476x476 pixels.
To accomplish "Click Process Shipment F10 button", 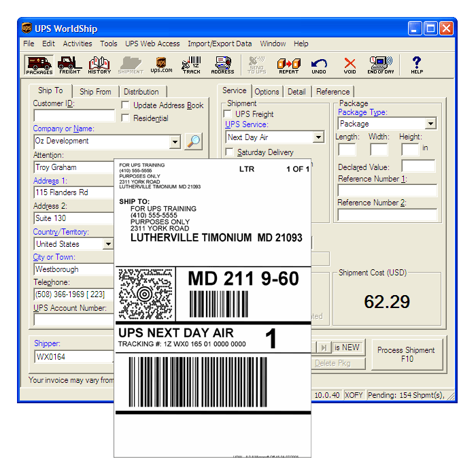I will [407, 354].
